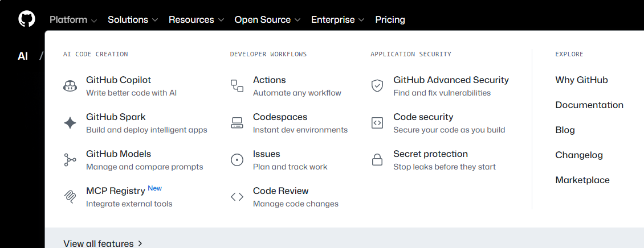Click the Code Review brackets icon
The height and width of the screenshot is (248, 644).
point(237,197)
